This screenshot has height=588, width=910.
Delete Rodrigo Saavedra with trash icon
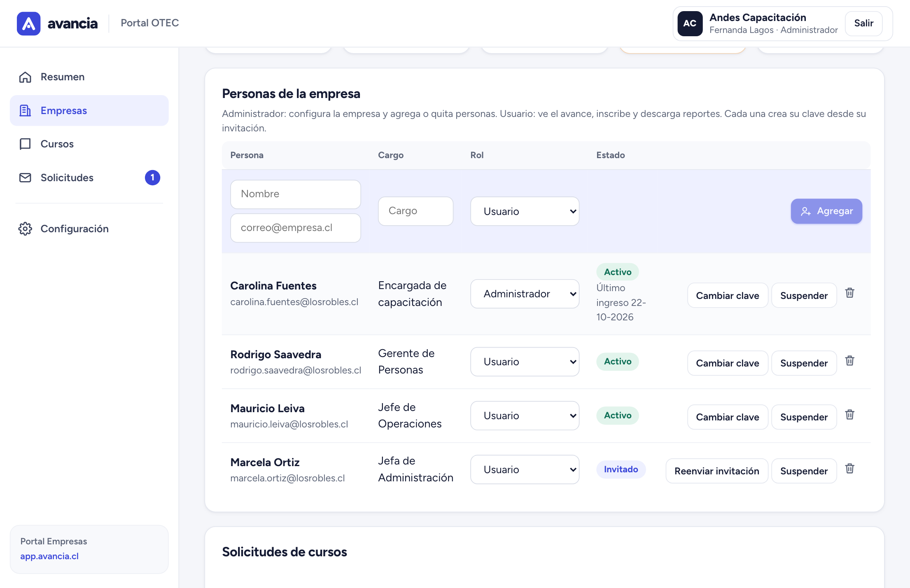849,361
